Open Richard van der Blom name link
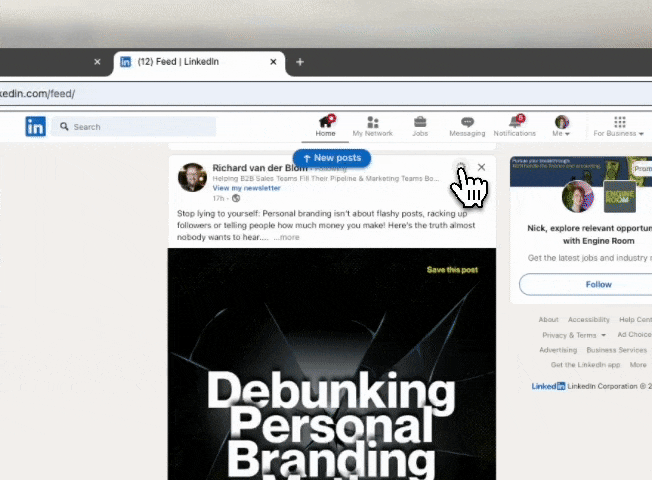The width and height of the screenshot is (652, 480). pos(260,168)
